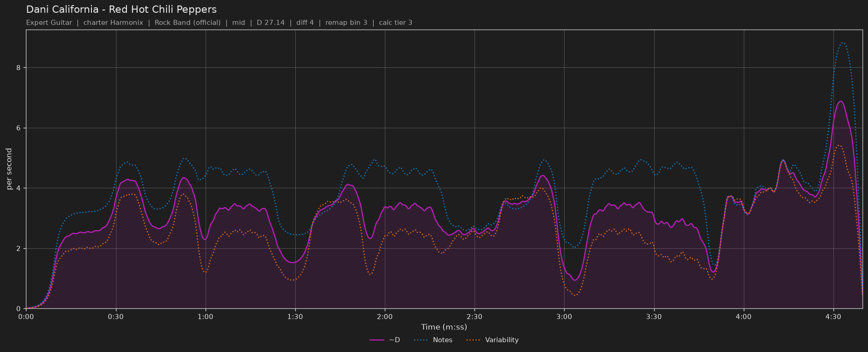The height and width of the screenshot is (352, 868).
Task: Click the "Time (m:ss)" x-axis label
Action: (444, 327)
